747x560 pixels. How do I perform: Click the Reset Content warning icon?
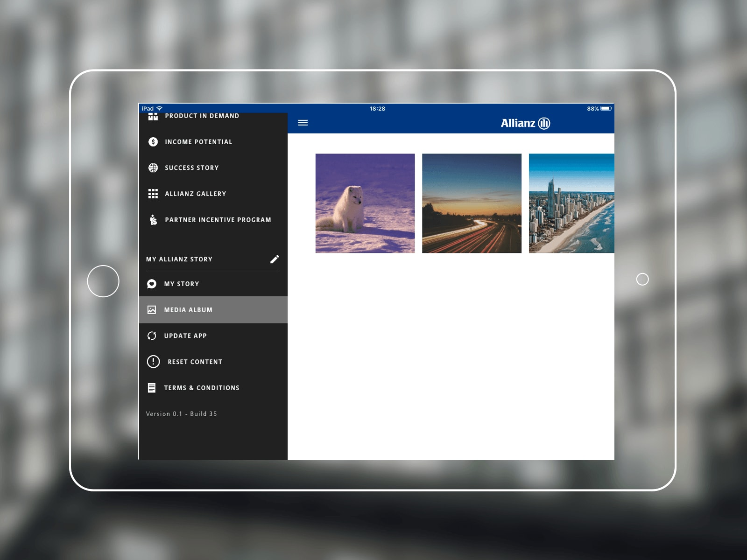(x=153, y=362)
